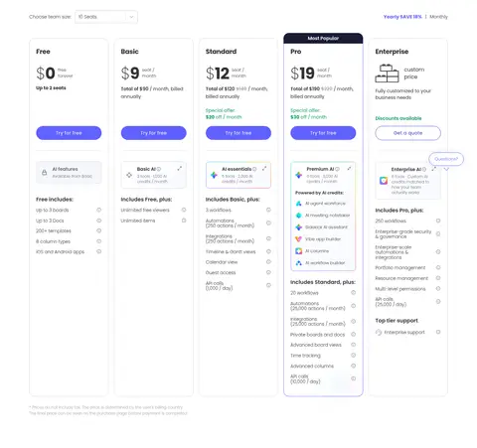Click the AI agent workforce icon

point(298,204)
